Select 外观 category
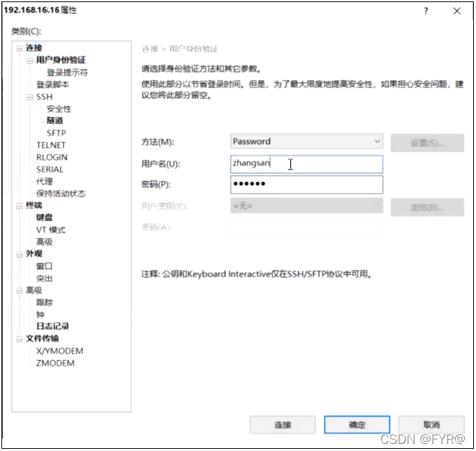Viewport: 476px width, 451px height. (34, 254)
